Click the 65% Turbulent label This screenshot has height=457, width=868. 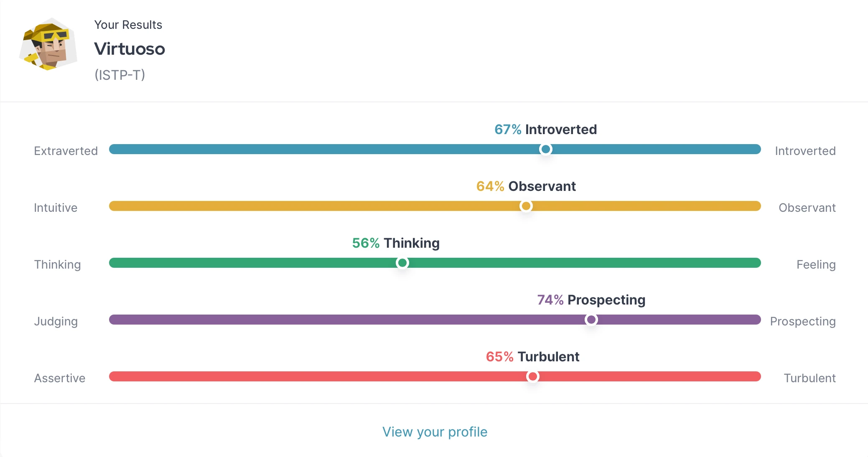(x=532, y=356)
